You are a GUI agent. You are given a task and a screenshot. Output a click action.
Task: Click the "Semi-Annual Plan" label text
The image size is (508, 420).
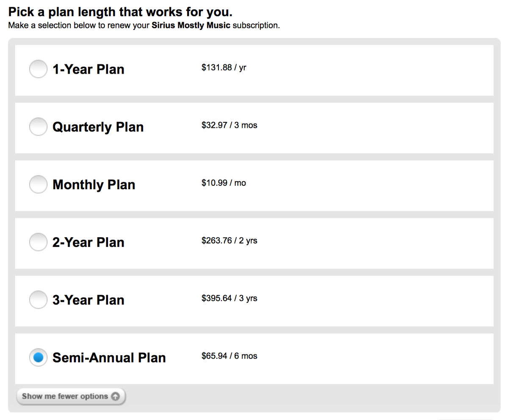point(109,357)
